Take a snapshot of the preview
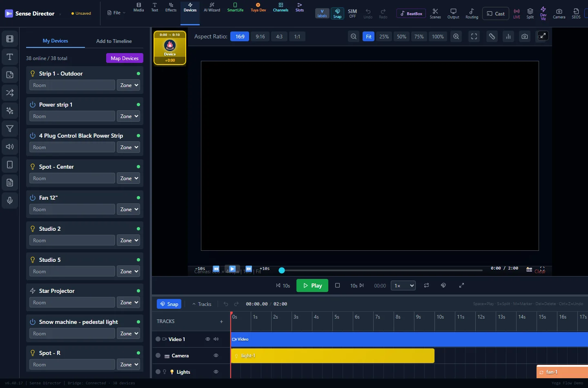 click(525, 36)
